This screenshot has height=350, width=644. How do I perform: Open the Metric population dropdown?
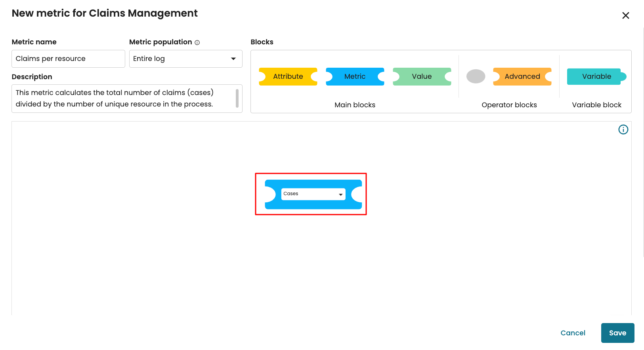click(185, 59)
